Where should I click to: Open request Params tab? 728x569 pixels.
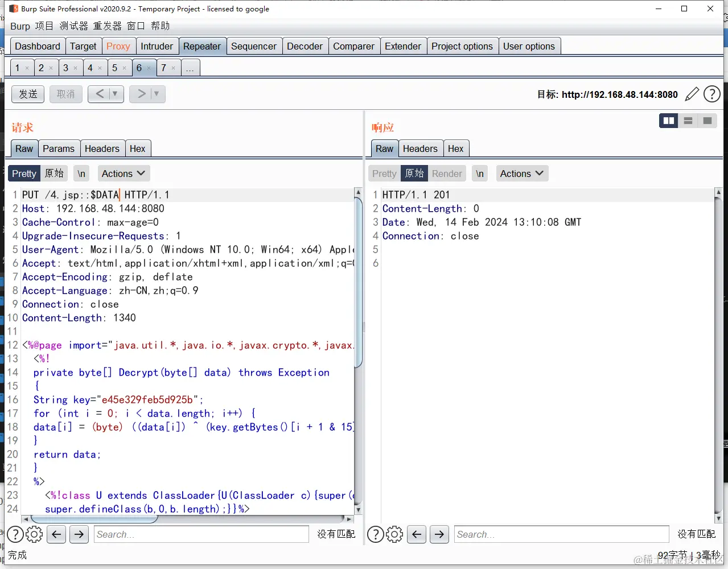[59, 149]
